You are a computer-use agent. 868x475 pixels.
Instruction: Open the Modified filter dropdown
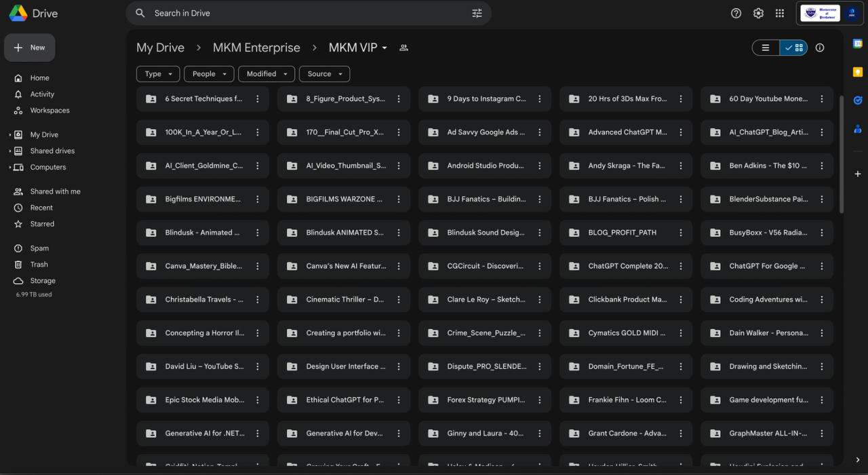click(267, 74)
